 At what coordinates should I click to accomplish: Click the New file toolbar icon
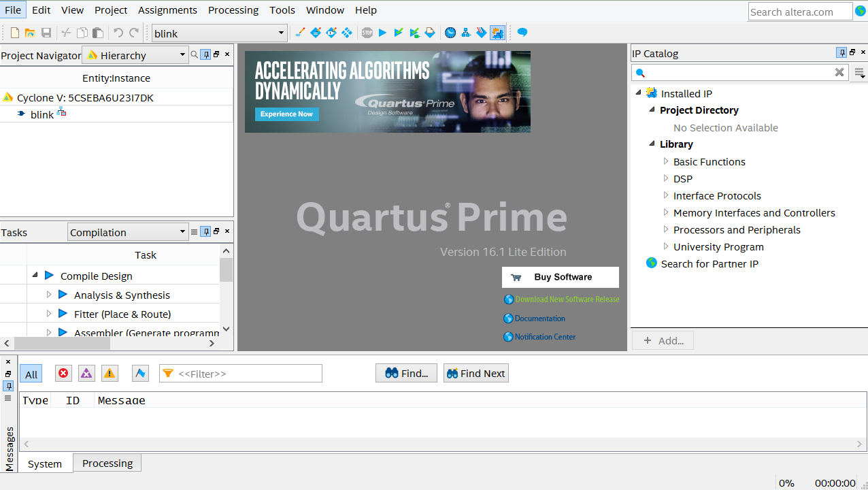click(x=15, y=33)
